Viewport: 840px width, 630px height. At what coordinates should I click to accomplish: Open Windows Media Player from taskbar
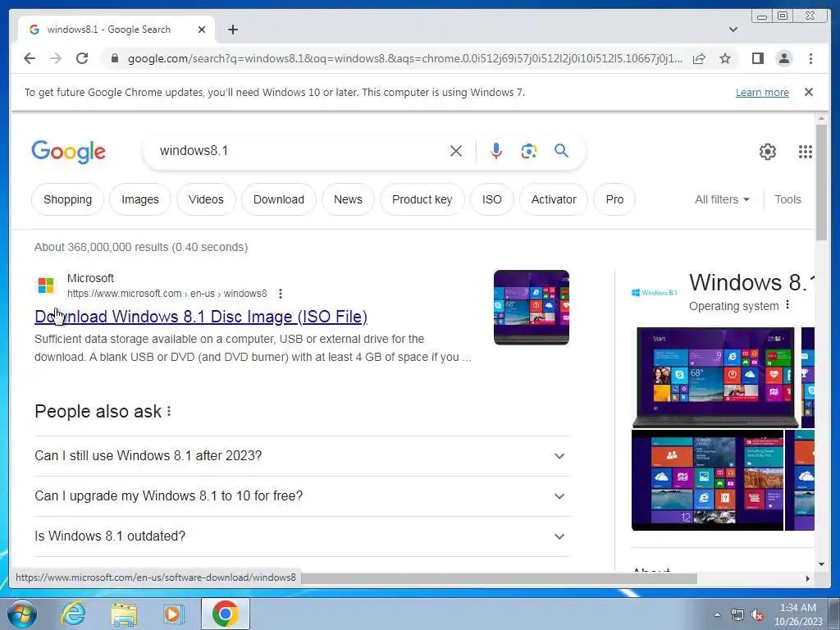coord(174,614)
